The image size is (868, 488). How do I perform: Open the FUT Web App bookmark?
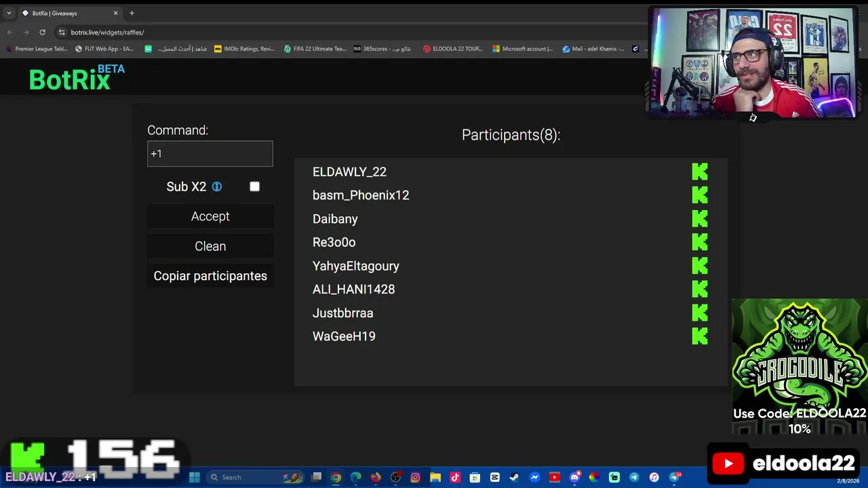coord(104,49)
